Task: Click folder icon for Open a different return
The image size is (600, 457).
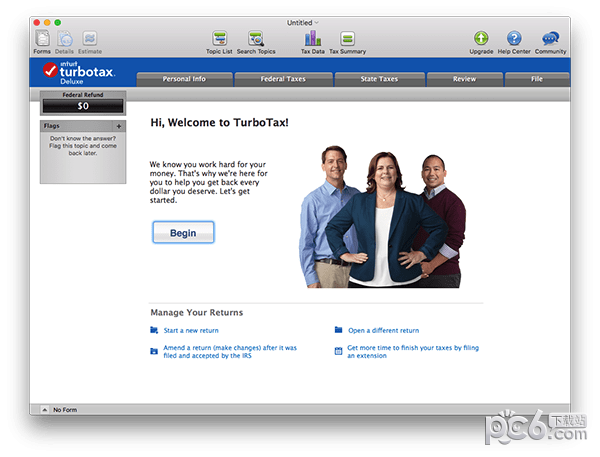Action: point(338,330)
